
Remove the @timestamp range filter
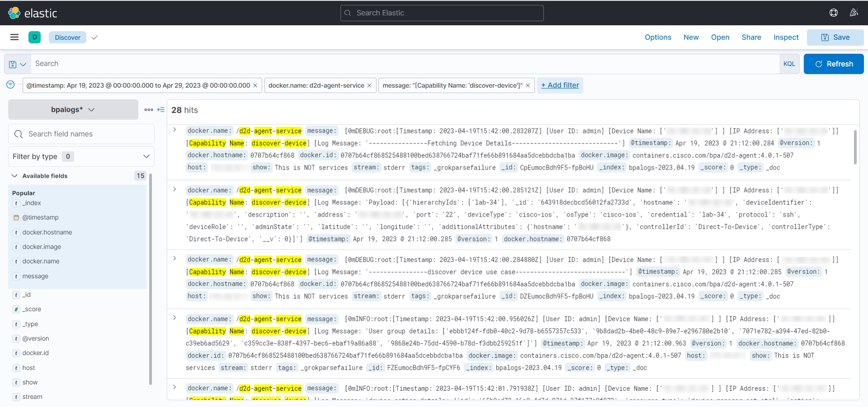pos(255,85)
